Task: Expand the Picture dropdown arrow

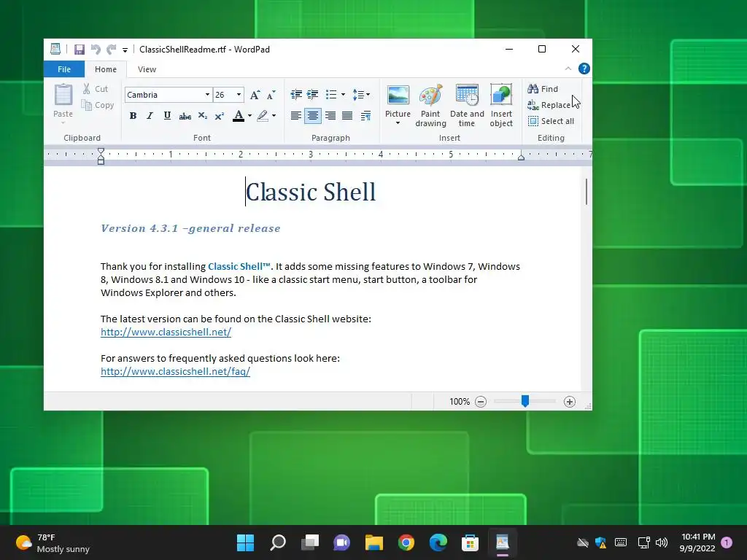Action: (398, 123)
